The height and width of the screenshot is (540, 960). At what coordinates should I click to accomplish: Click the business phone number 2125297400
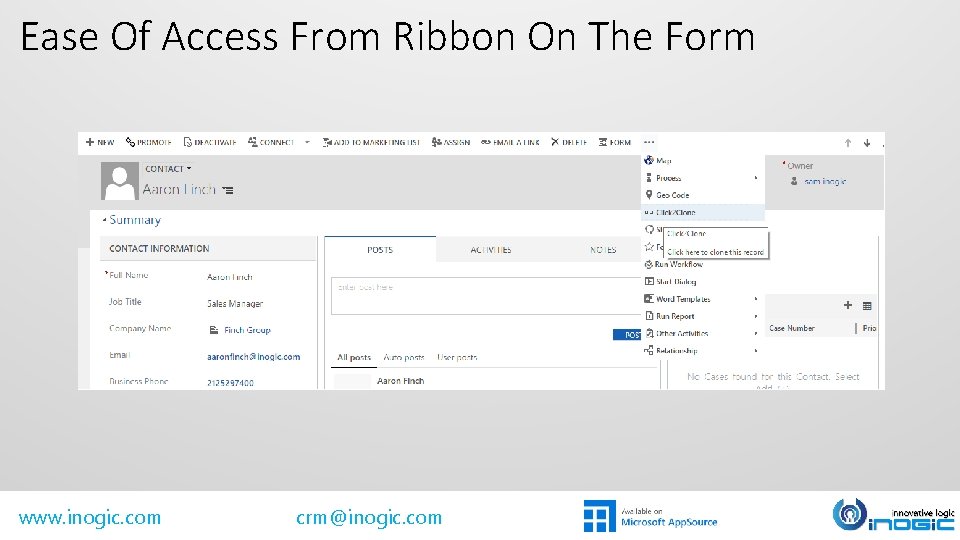230,383
